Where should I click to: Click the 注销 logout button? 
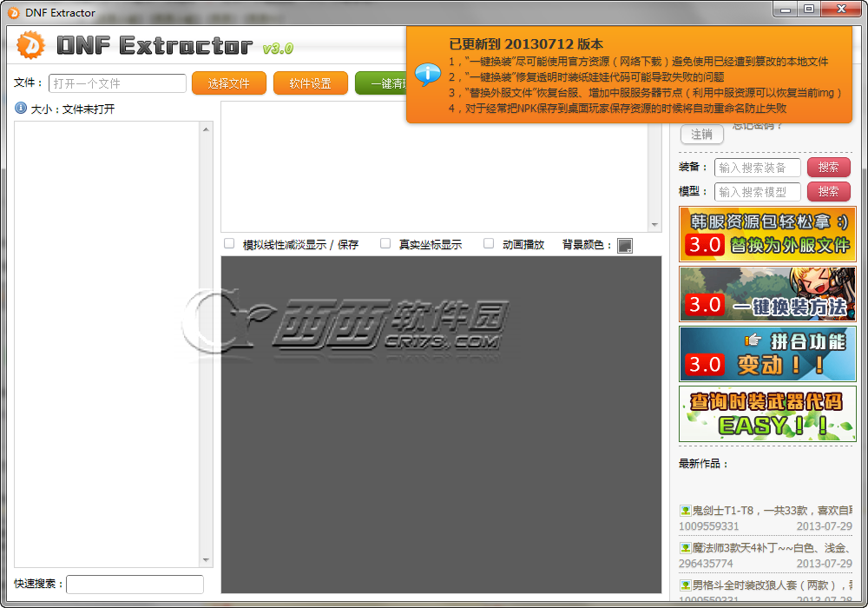(701, 135)
